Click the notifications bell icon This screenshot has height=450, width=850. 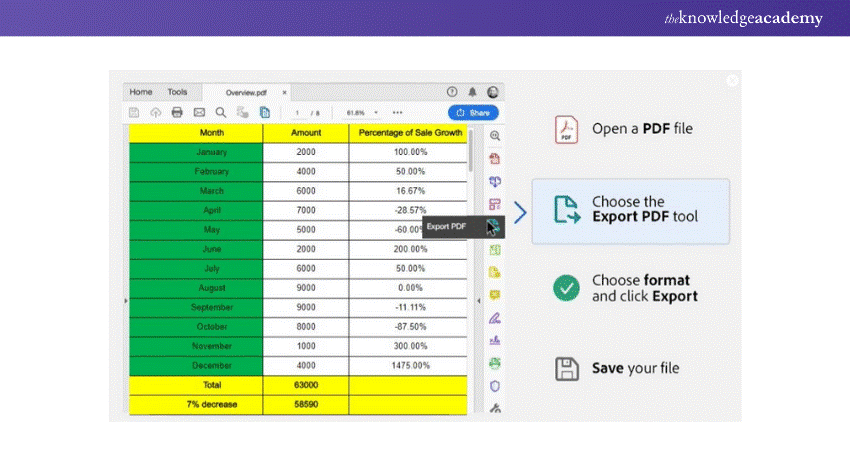tap(473, 91)
